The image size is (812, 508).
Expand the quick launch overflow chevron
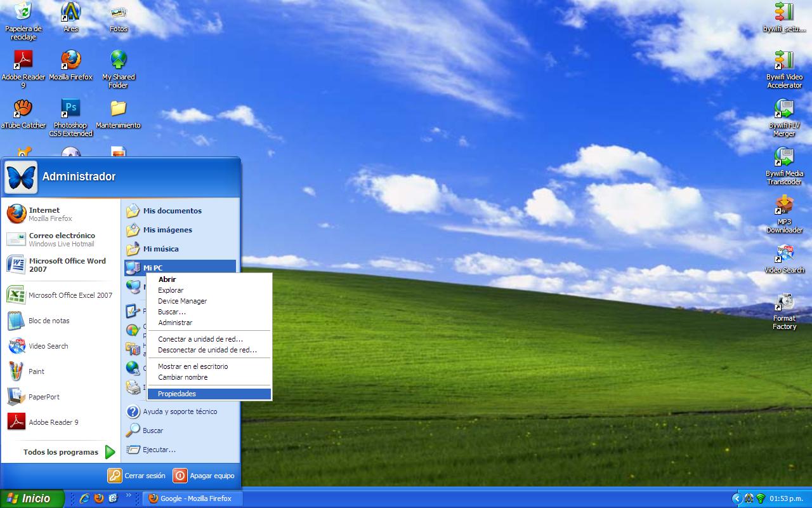pos(129,495)
